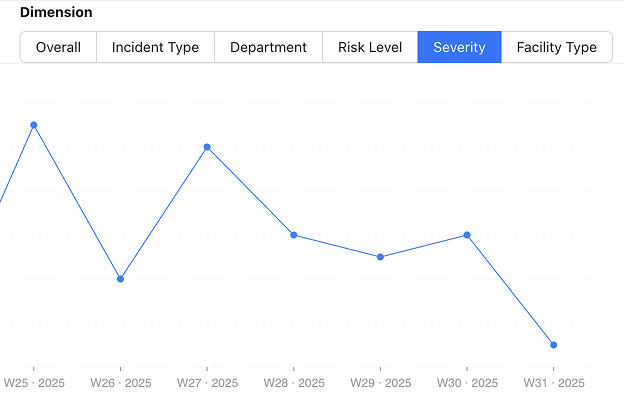Click the W29 · 2025 axis label
The width and height of the screenshot is (624, 406).
pyautogui.click(x=381, y=383)
